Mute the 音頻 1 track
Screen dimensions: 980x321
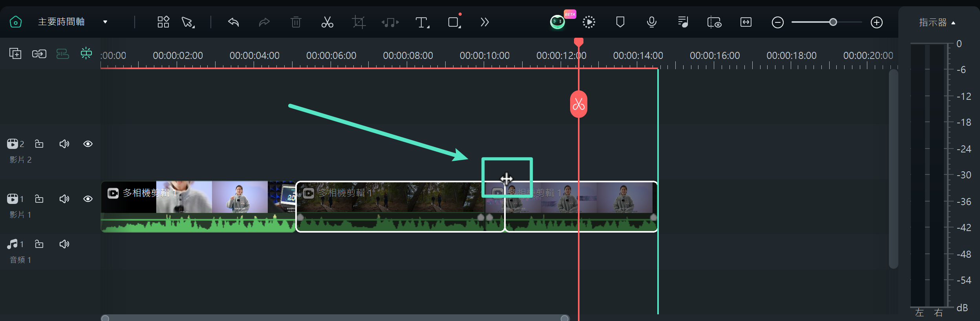pos(64,244)
